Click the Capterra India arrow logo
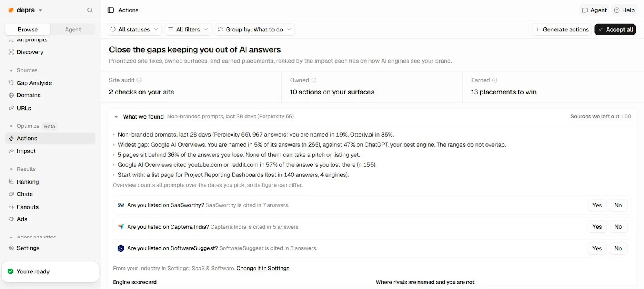The image size is (644, 289). click(121, 227)
